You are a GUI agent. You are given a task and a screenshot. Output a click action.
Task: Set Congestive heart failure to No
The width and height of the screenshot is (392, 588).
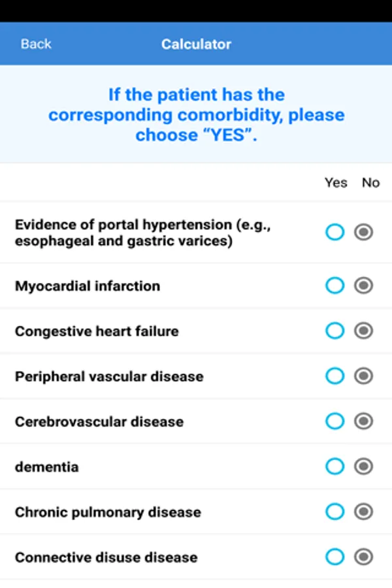coord(364,331)
